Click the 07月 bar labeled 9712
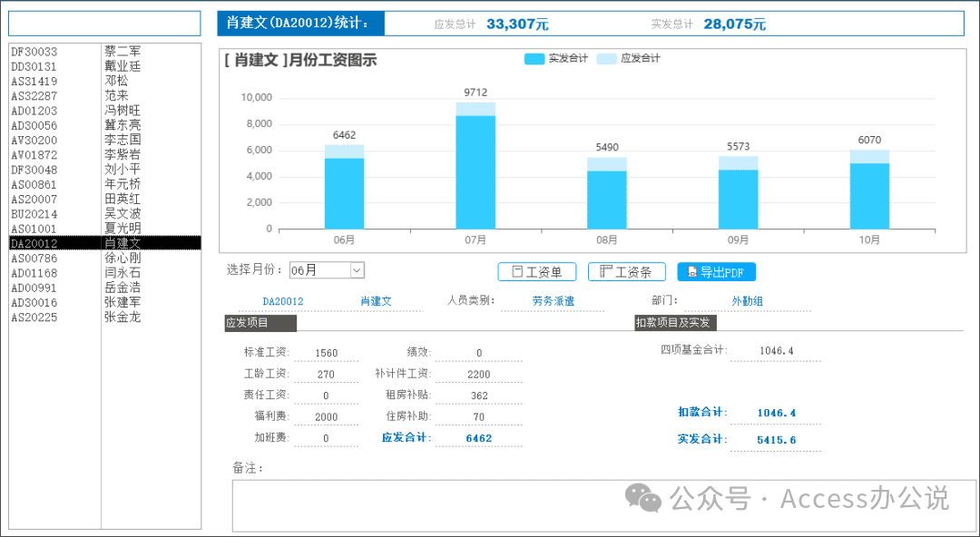 pos(475,166)
